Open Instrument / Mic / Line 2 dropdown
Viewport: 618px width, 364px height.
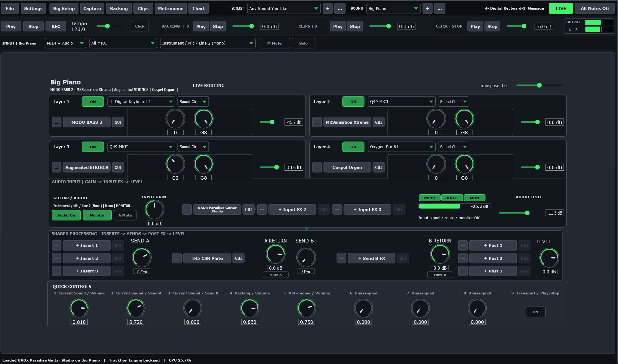pos(207,43)
